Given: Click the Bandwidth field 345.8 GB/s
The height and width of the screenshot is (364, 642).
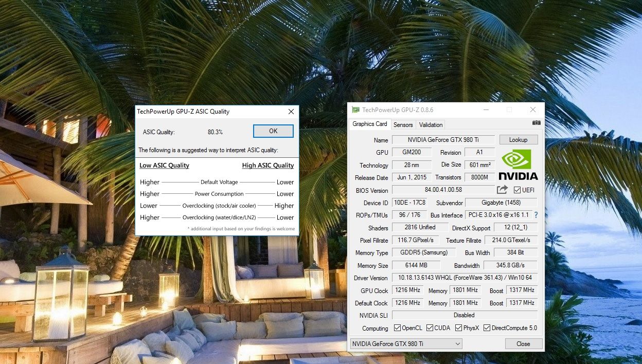Looking at the screenshot, I should tap(511, 265).
